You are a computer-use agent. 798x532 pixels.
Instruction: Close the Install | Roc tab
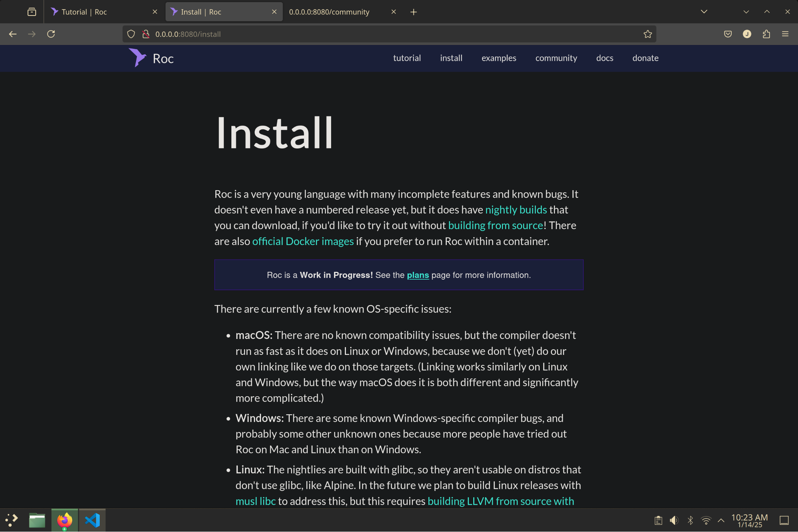point(274,12)
